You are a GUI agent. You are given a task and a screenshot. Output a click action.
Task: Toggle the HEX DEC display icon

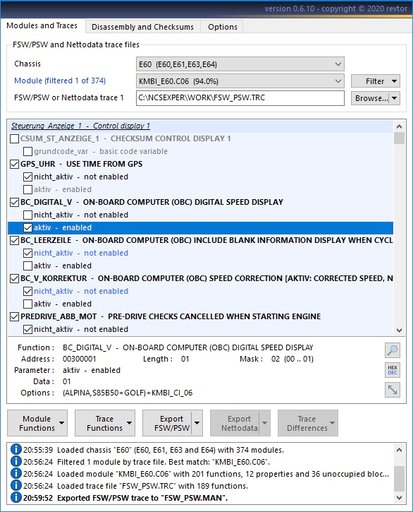392,370
